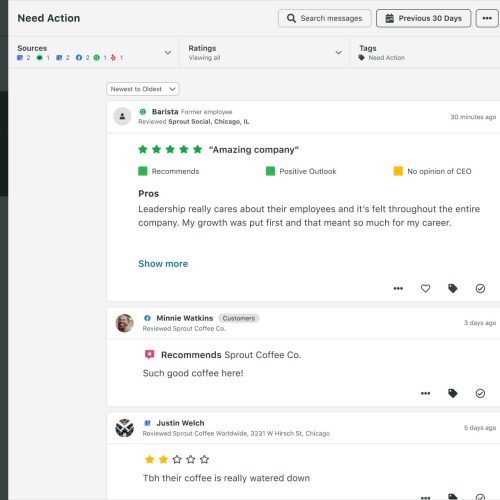Click "Tbh their coffee is really watered down"

226,478
